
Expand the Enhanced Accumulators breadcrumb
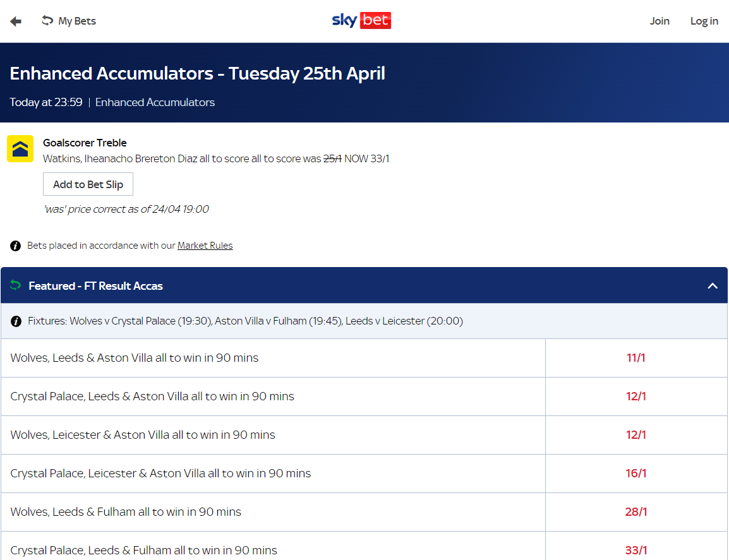click(x=155, y=102)
